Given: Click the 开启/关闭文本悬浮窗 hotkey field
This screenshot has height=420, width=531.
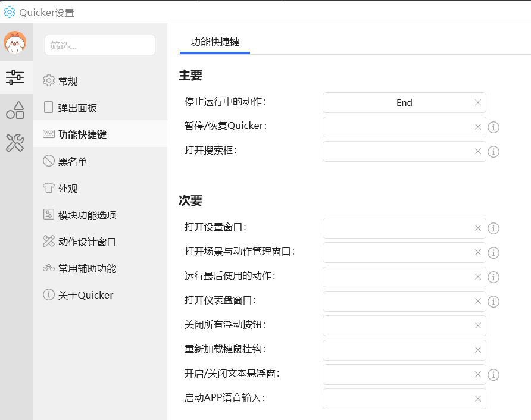Looking at the screenshot, I should (404, 374).
